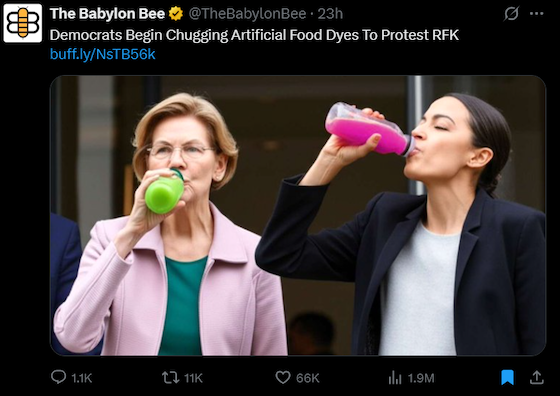Click the 1.1K replies count

point(82,378)
